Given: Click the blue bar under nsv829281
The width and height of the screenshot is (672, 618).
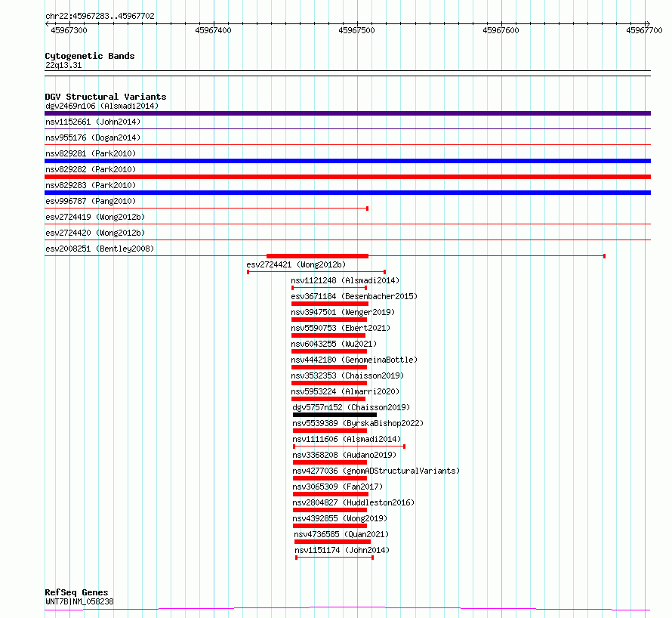Looking at the screenshot, I should coord(347,161).
